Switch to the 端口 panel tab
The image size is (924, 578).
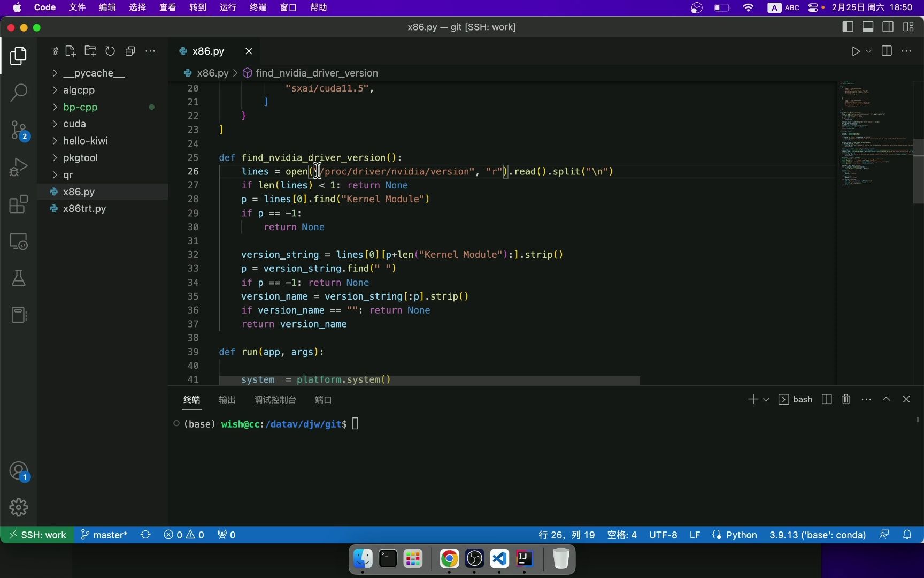(x=323, y=399)
